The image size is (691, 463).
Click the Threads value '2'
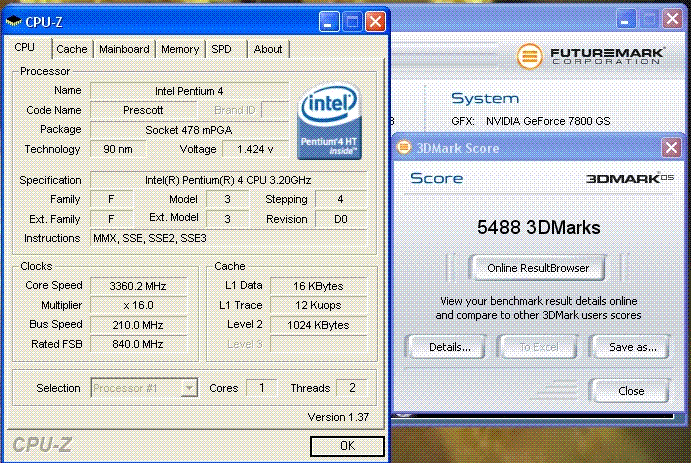click(x=352, y=388)
